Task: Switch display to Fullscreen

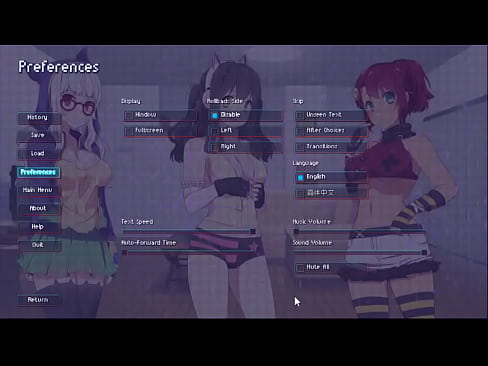Action: 160,131
